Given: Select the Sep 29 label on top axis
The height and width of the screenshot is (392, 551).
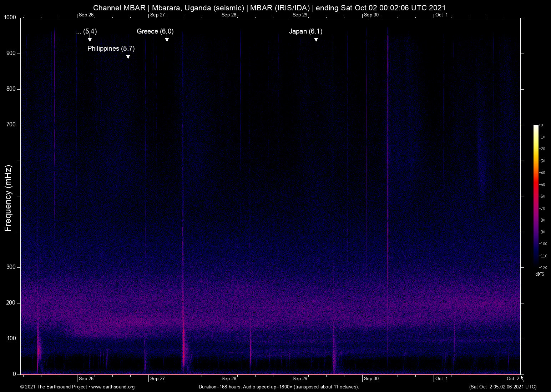Looking at the screenshot, I should [x=299, y=15].
